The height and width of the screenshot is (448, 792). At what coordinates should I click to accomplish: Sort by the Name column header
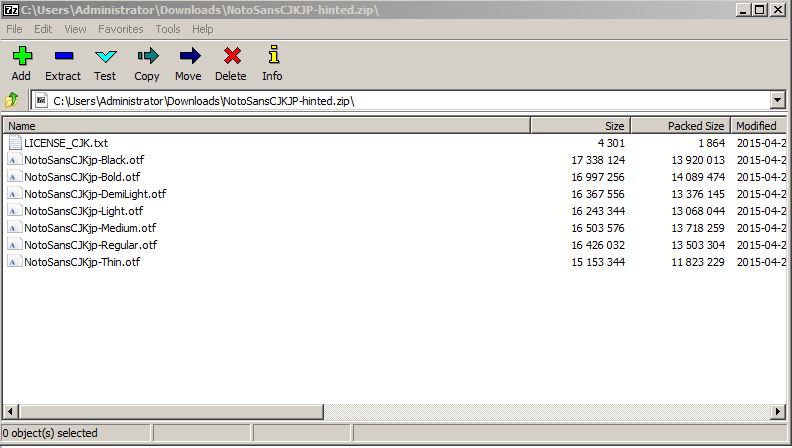click(267, 126)
